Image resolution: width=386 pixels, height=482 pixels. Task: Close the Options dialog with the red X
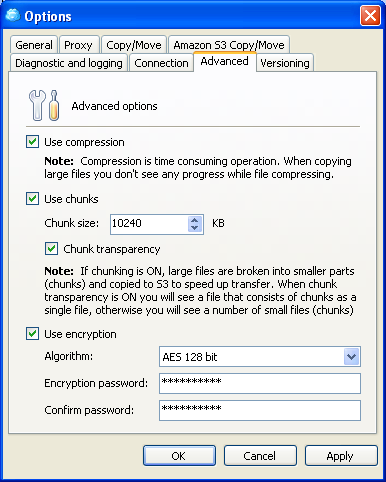click(370, 15)
